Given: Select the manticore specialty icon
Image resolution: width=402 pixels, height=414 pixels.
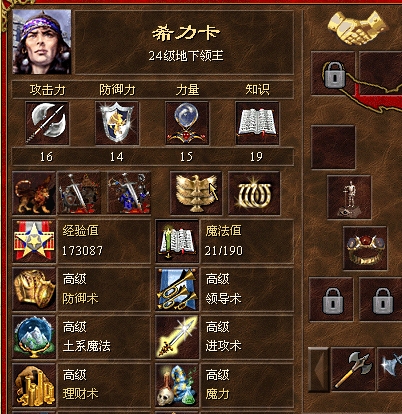Looking at the screenshot, I should coord(34,193).
